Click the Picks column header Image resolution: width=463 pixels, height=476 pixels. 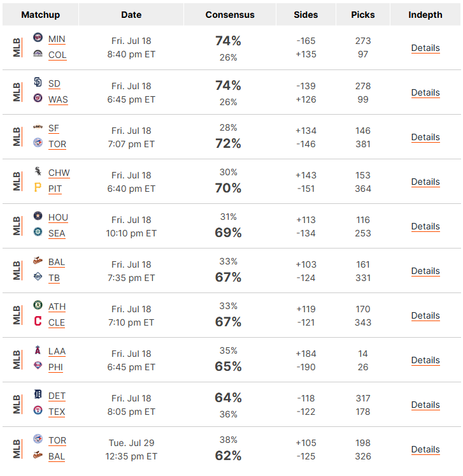click(x=363, y=15)
